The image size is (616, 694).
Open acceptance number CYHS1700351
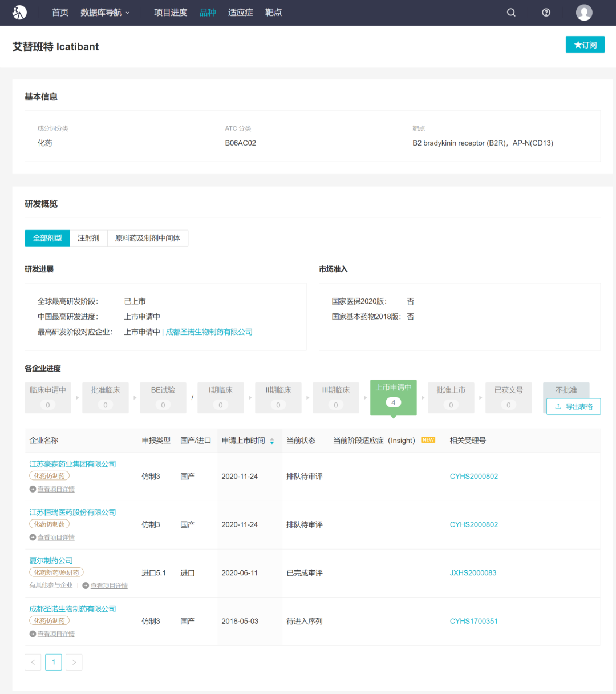tap(474, 621)
